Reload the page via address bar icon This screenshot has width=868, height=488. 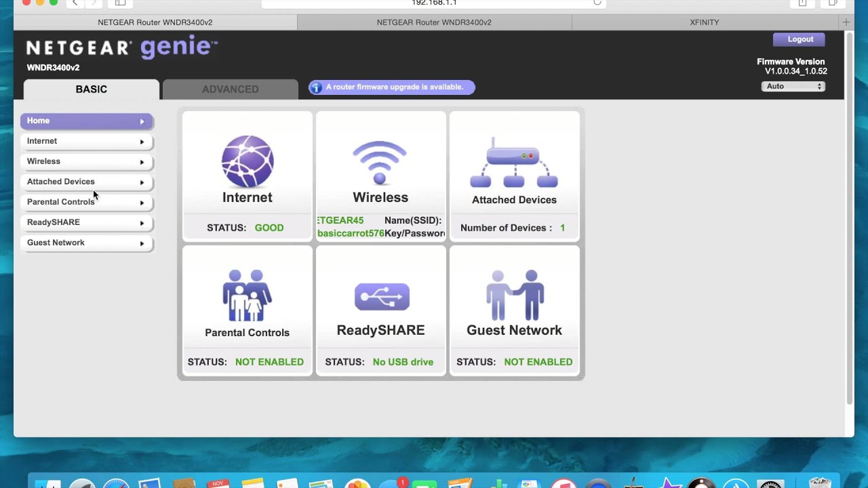[597, 3]
